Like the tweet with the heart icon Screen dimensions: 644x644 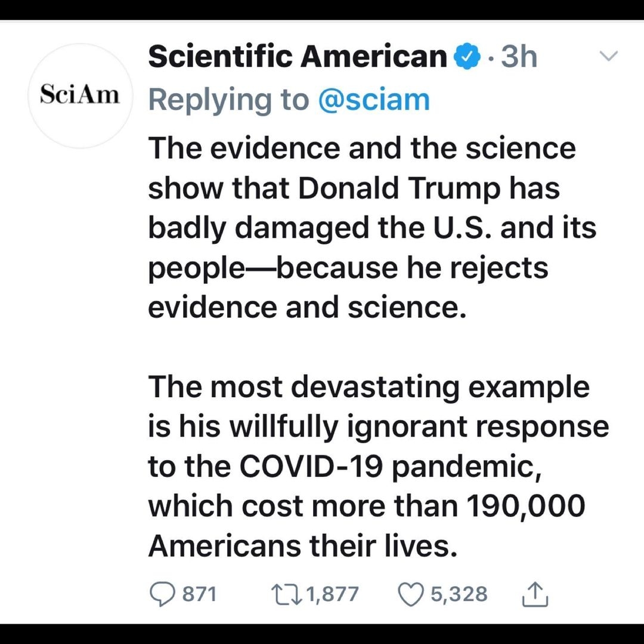[410, 594]
